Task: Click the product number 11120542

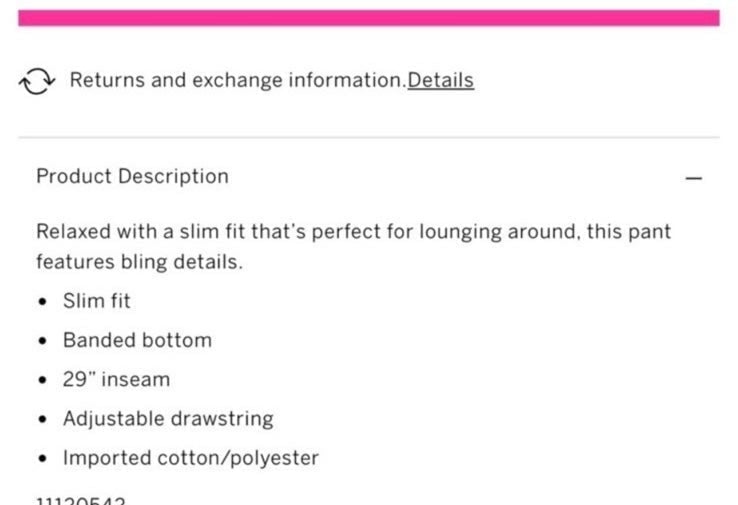Action: pos(81,500)
